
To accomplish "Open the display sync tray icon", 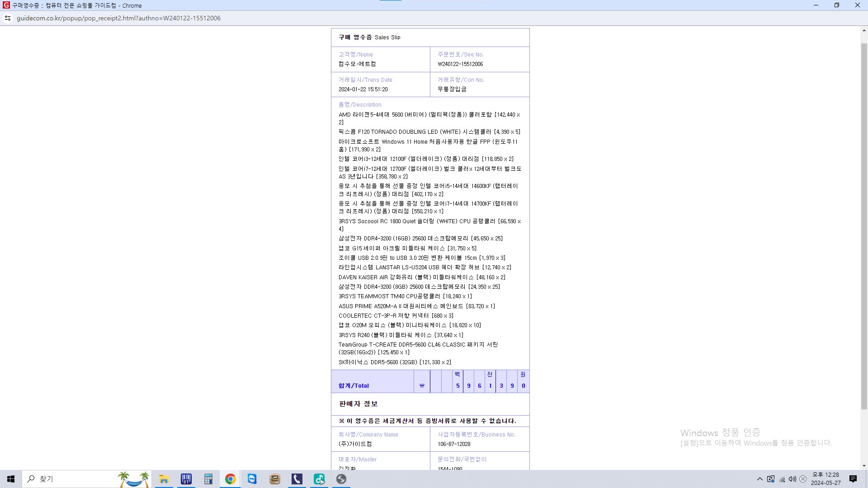I will click(771, 479).
